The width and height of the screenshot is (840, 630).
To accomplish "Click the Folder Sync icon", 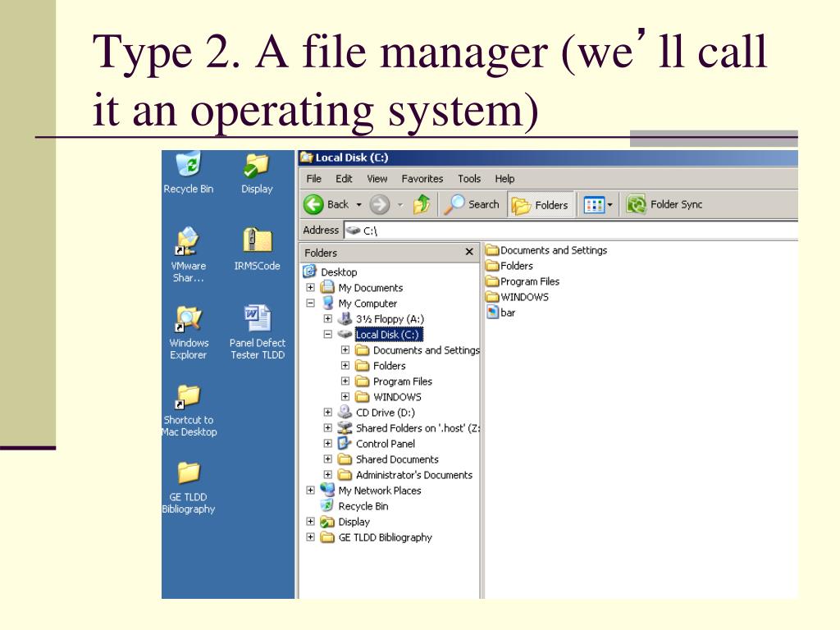I will click(636, 204).
